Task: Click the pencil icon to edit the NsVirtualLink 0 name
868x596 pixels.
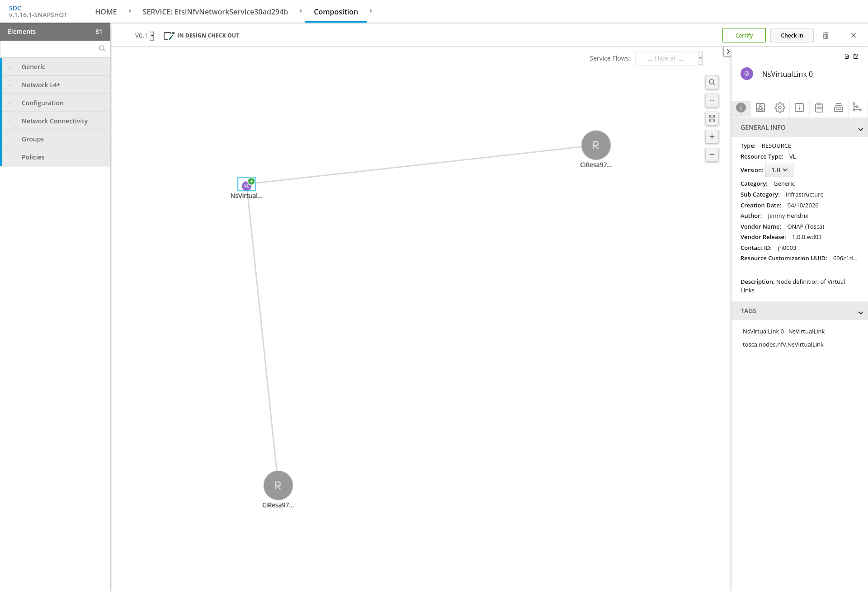Action: tap(856, 56)
